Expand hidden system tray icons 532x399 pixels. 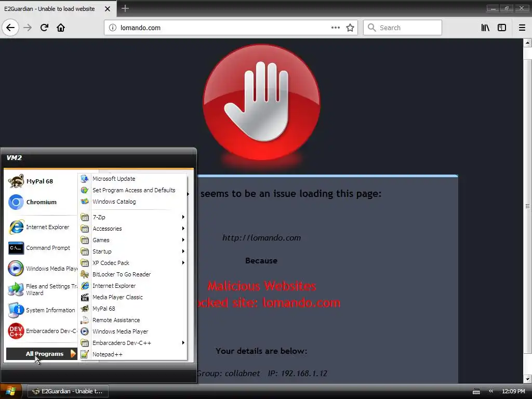coord(490,391)
